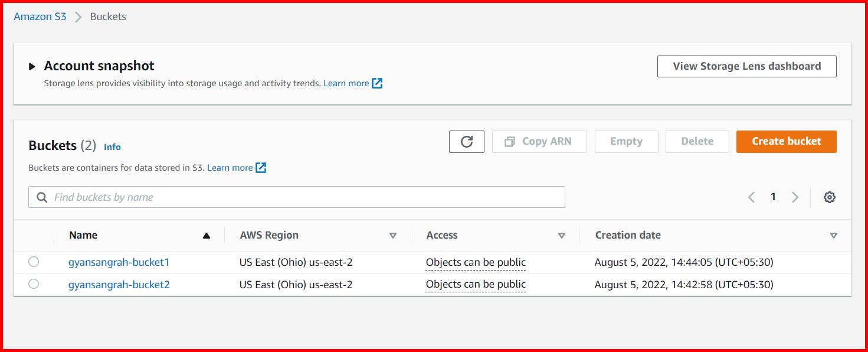Select the radio button for gyansangrah-bucket1

coord(34,262)
